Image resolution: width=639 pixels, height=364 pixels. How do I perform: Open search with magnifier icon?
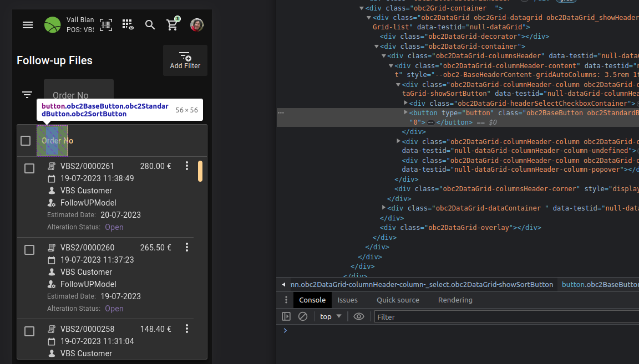pos(150,25)
